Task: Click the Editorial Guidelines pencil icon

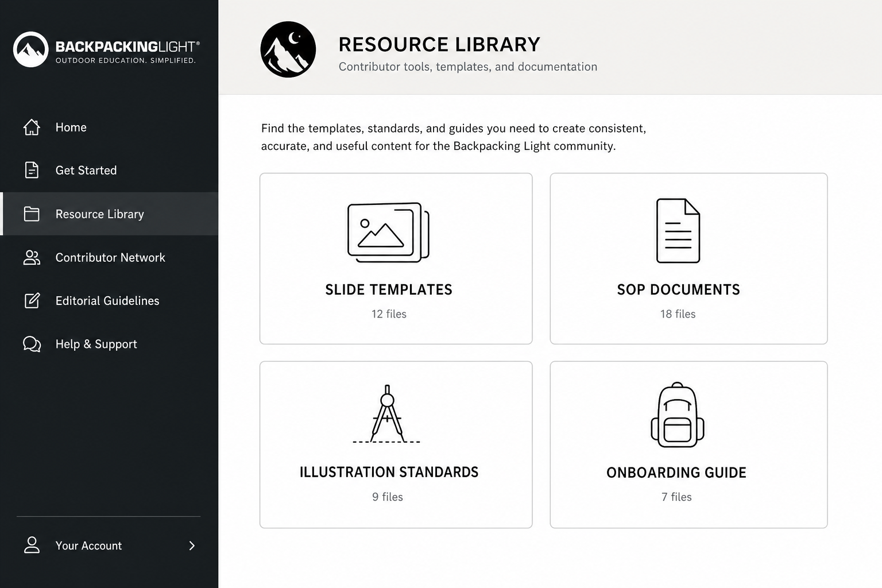Action: click(32, 300)
